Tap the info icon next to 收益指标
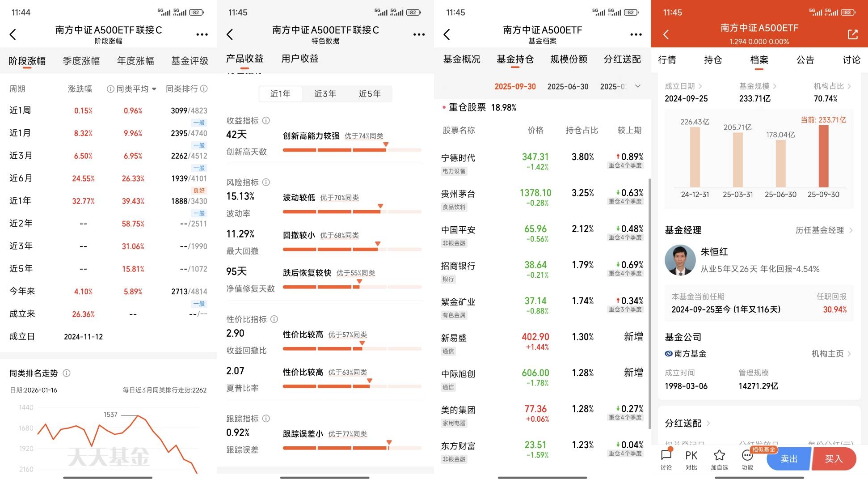 pyautogui.click(x=266, y=120)
